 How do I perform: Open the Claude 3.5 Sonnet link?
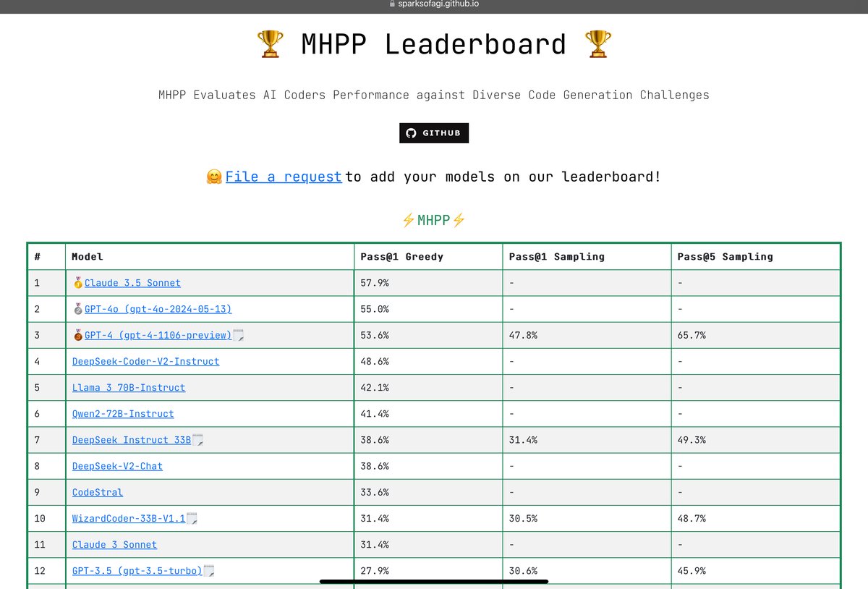[132, 283]
